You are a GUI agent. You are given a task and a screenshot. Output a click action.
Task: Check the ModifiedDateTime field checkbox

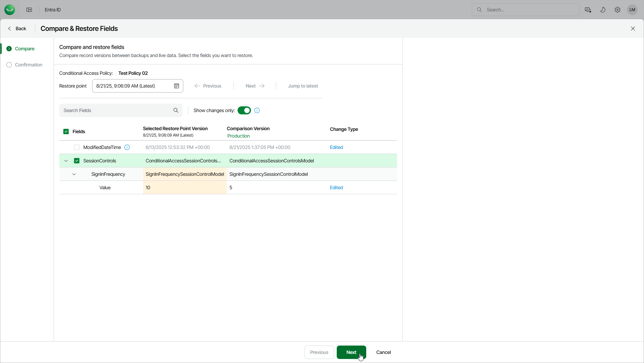[77, 147]
